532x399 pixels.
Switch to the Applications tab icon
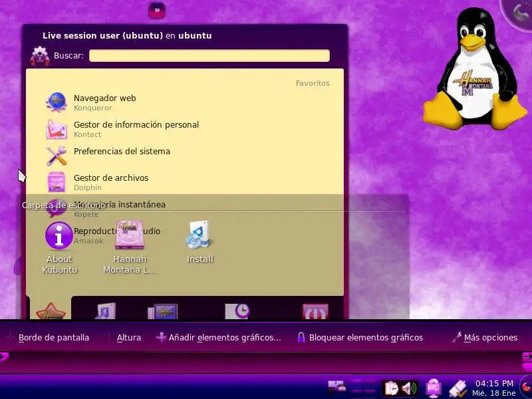click(x=106, y=311)
